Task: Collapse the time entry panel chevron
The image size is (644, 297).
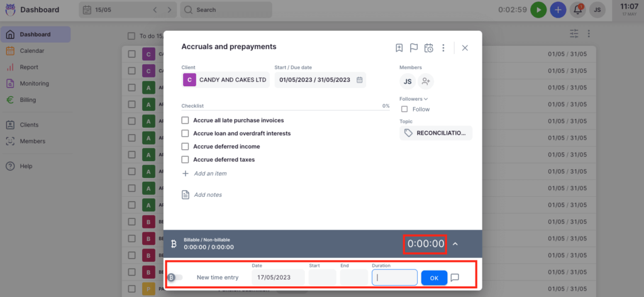Action: click(455, 244)
